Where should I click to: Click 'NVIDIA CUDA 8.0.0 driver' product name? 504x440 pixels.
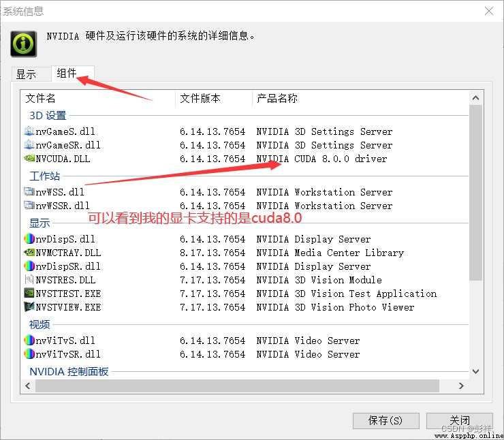pyautogui.click(x=321, y=159)
